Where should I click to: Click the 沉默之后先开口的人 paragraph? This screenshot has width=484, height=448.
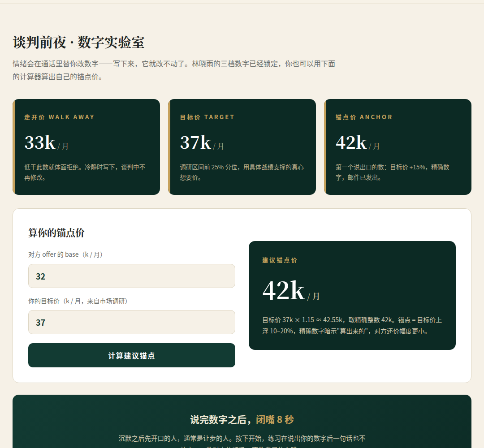click(242, 442)
